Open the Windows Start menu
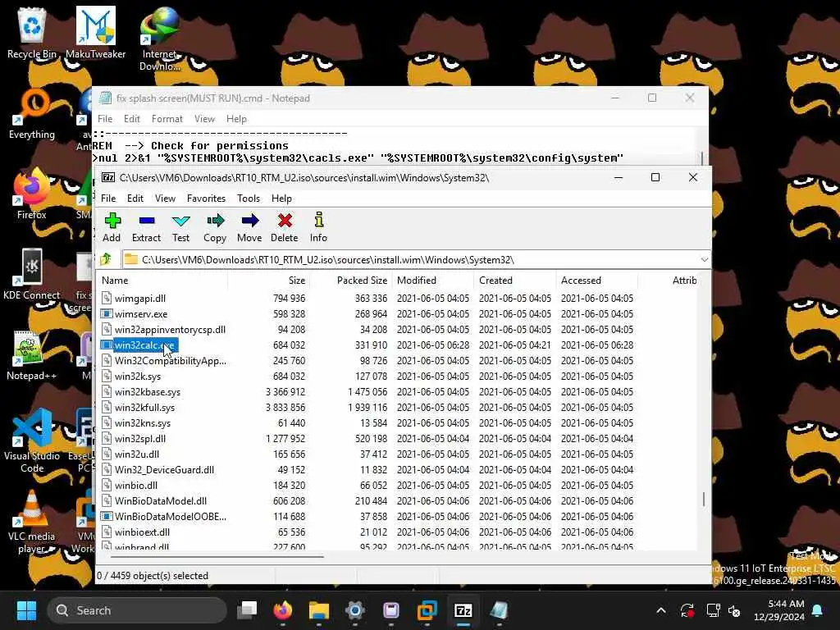Viewport: 840px width, 630px height. [26, 610]
